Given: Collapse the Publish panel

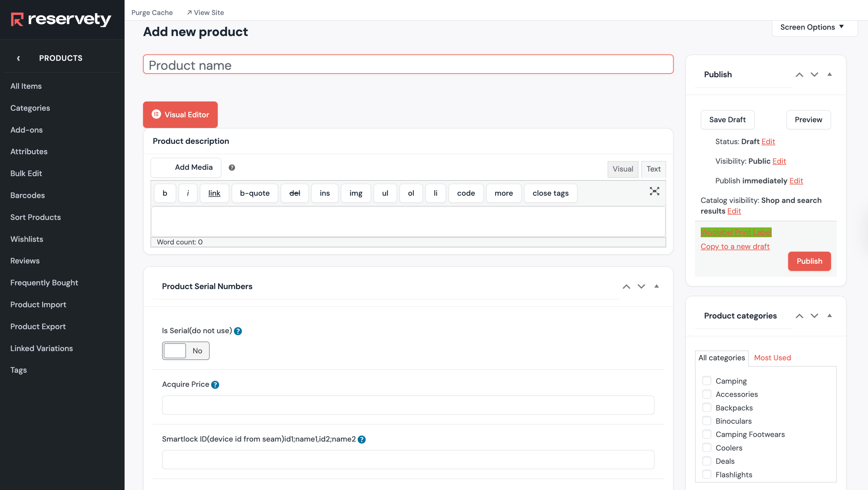Looking at the screenshot, I should tap(830, 74).
